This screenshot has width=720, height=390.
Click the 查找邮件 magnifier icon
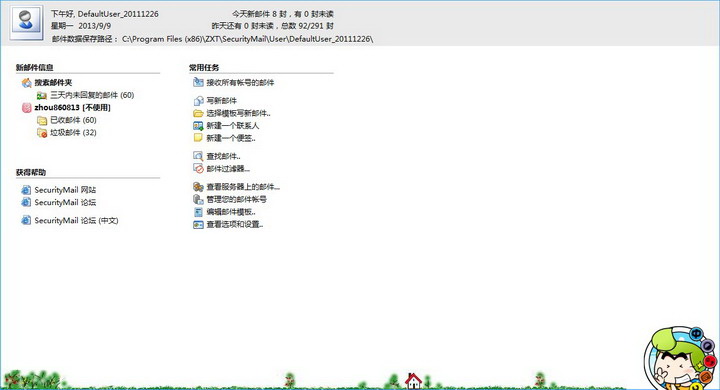(x=198, y=156)
